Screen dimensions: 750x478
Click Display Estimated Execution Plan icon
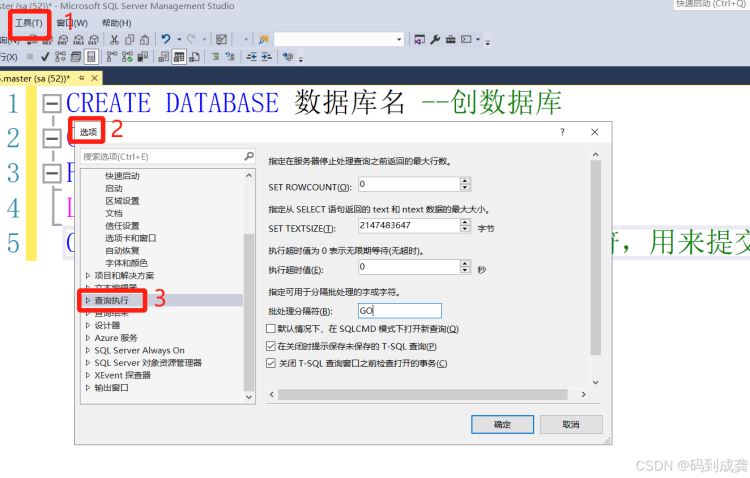point(60,57)
